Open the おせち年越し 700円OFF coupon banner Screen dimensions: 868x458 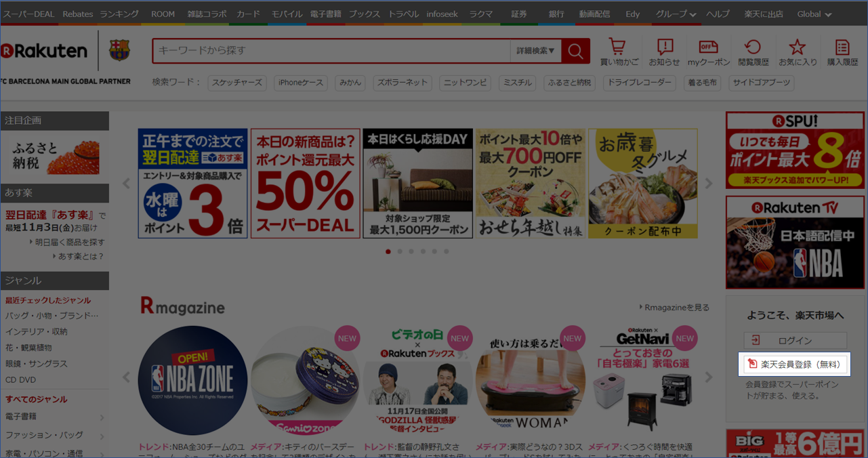(x=530, y=184)
